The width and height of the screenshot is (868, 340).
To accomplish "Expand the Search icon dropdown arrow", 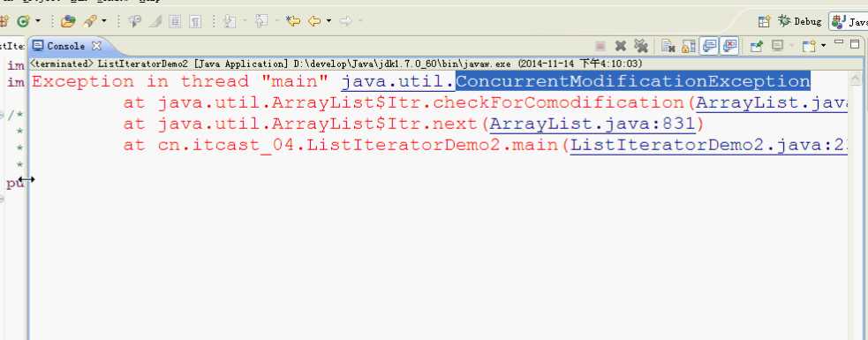I will point(104,21).
